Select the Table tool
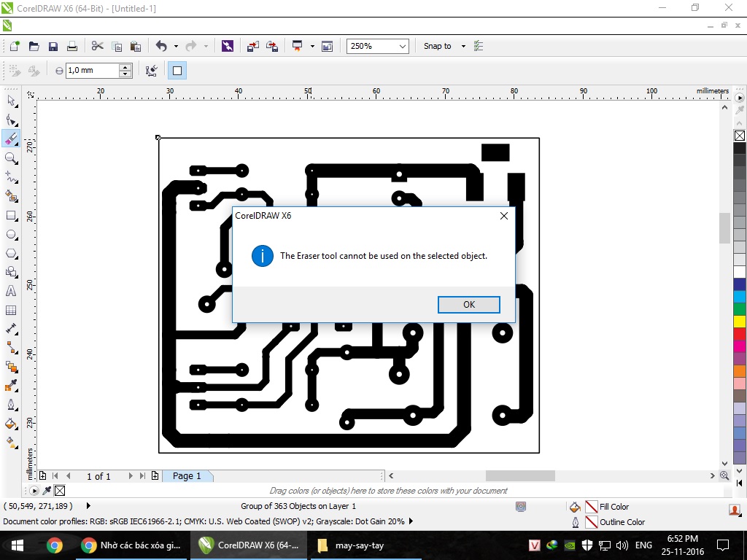 click(11, 310)
